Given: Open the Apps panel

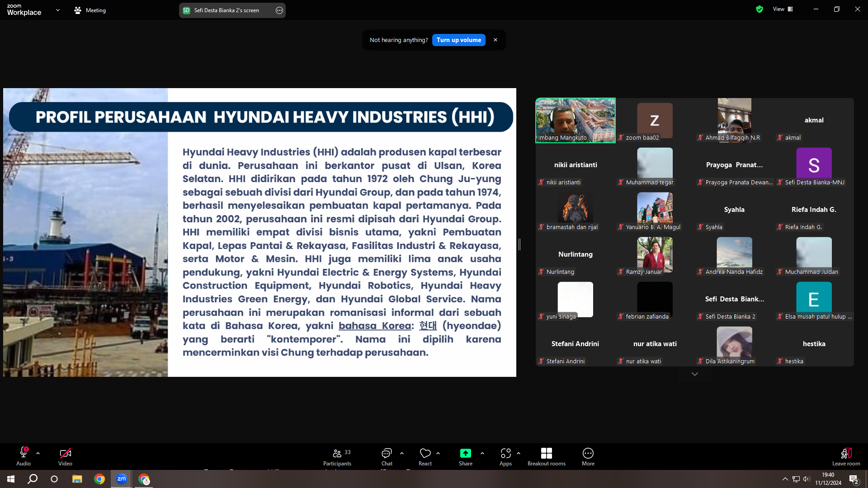Looking at the screenshot, I should point(505,456).
